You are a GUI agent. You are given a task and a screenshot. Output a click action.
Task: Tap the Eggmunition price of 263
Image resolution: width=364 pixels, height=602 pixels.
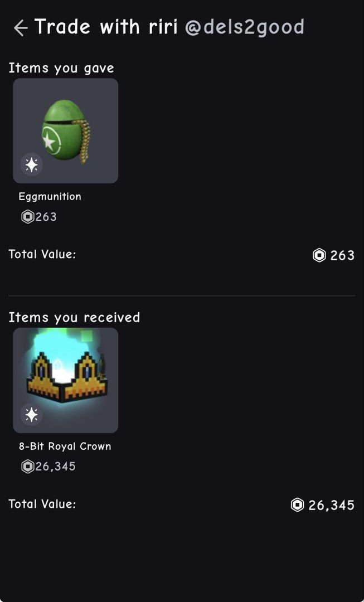point(46,217)
